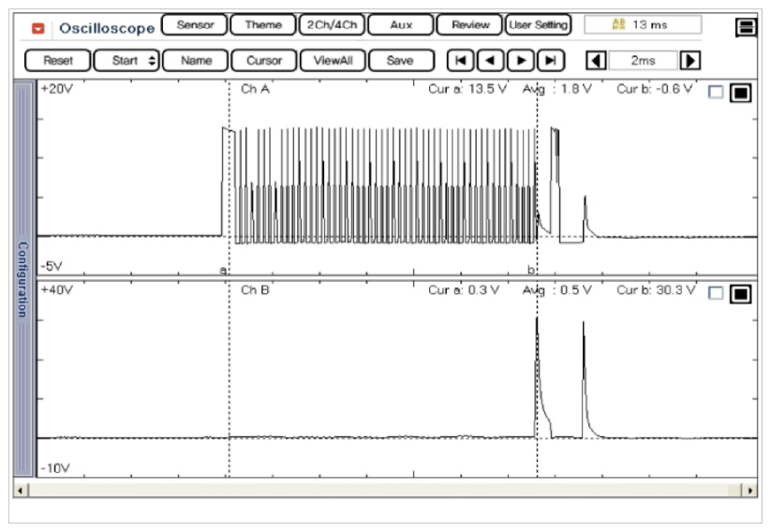
Task: Jump to first frame with skip-back icon
Action: (460, 61)
